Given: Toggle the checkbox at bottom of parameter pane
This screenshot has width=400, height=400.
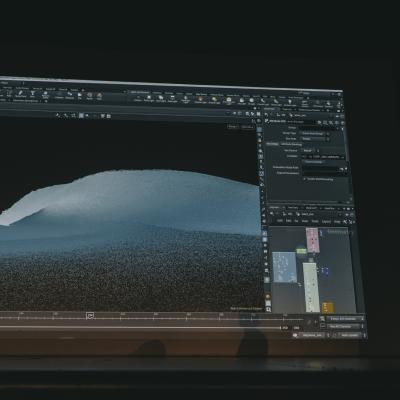Looking at the screenshot, I should pos(305,179).
